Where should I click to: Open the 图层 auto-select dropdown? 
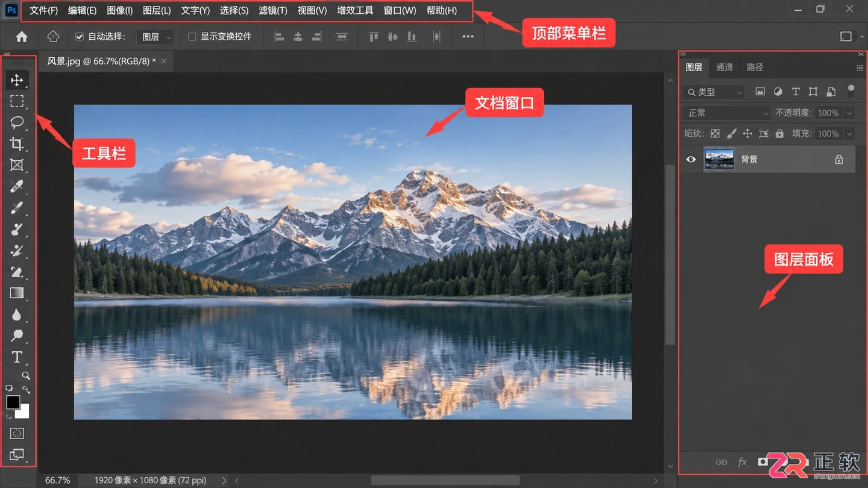(156, 37)
